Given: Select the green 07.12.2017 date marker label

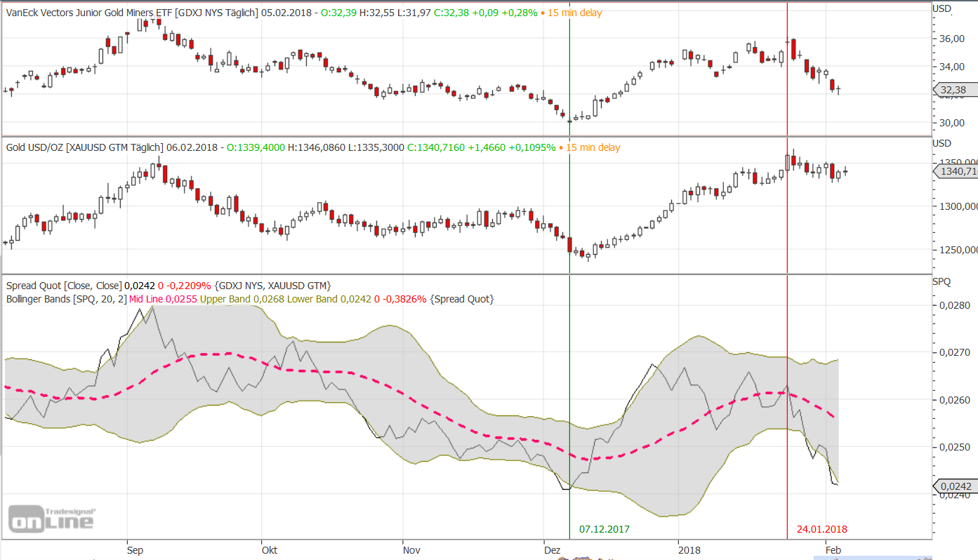Looking at the screenshot, I should (x=604, y=528).
